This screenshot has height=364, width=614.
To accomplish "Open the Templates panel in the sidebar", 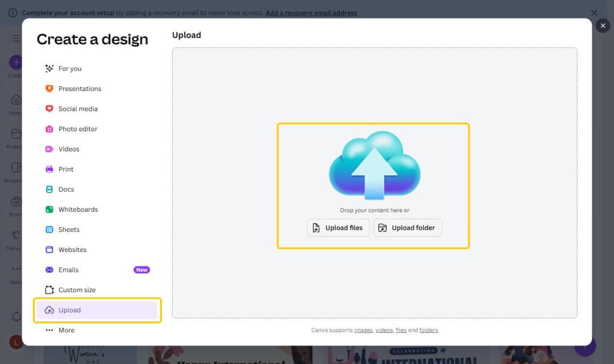I will [15, 169].
